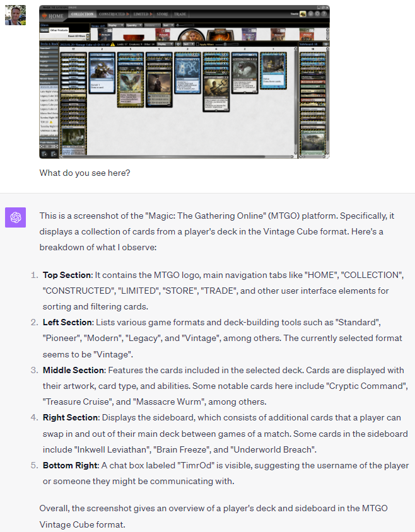This screenshot has height=532, width=415.
Task: Open the Versions dropdown
Action: click(152, 25)
